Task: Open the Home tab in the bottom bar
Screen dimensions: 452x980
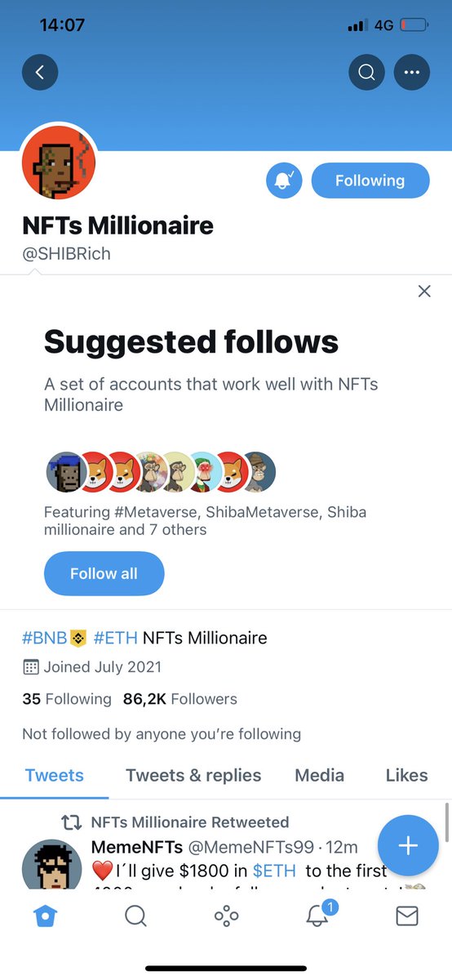Action: coord(46,916)
